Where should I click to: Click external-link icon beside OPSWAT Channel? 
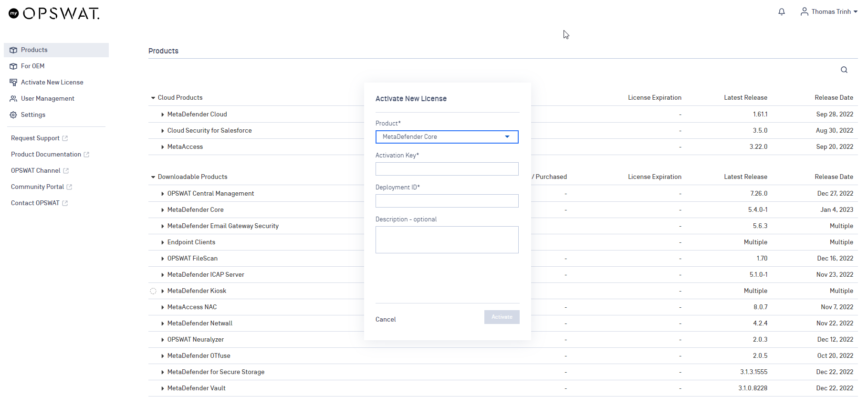coord(66,171)
